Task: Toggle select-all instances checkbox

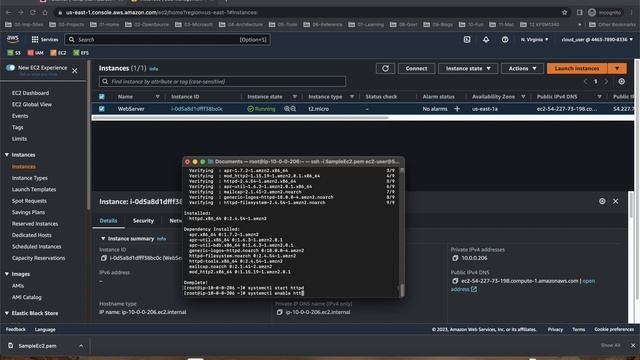Action: [102, 97]
